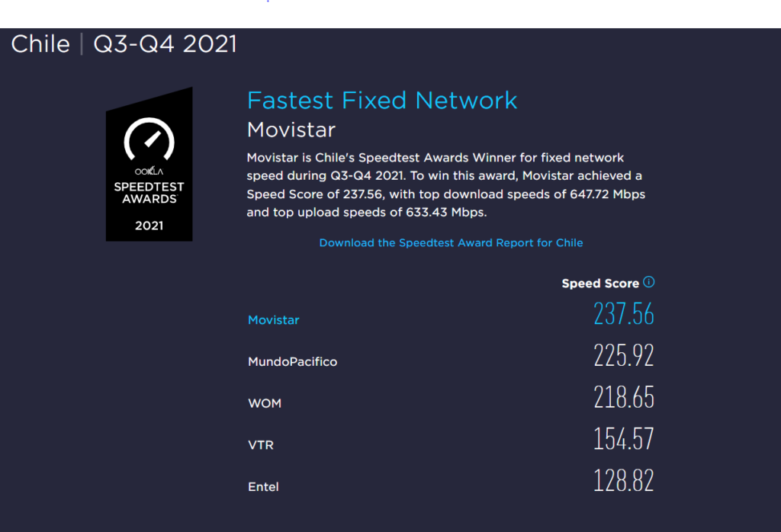Click MundoPacifico's 225.92 speed score
The width and height of the screenshot is (781, 532).
pyautogui.click(x=624, y=356)
